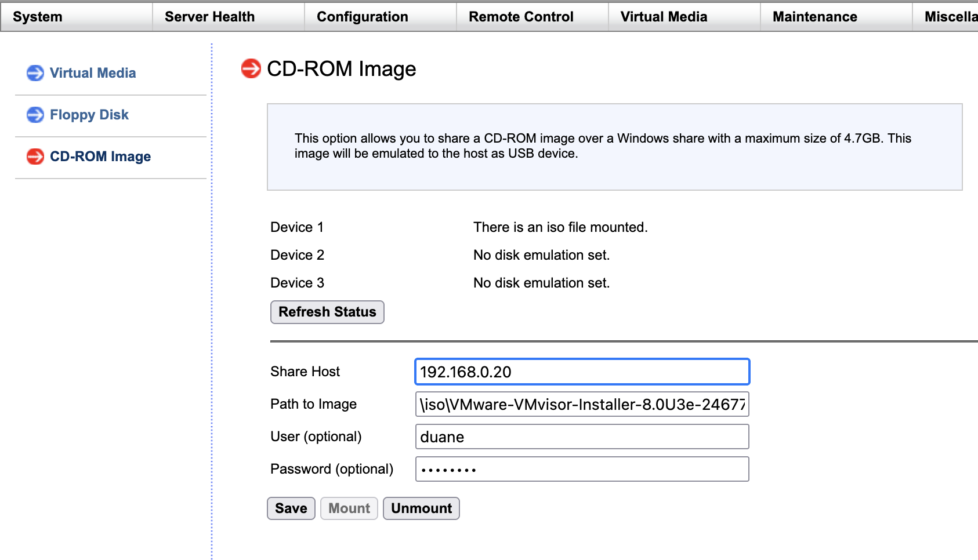Screen dimensions: 978x560
Task: Open the System menu tab
Action: coord(38,17)
